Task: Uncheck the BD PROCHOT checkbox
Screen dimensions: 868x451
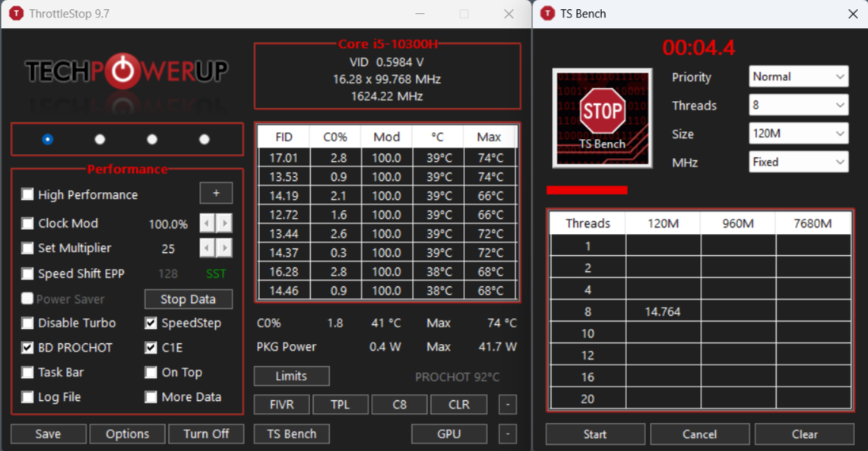Action: click(27, 347)
